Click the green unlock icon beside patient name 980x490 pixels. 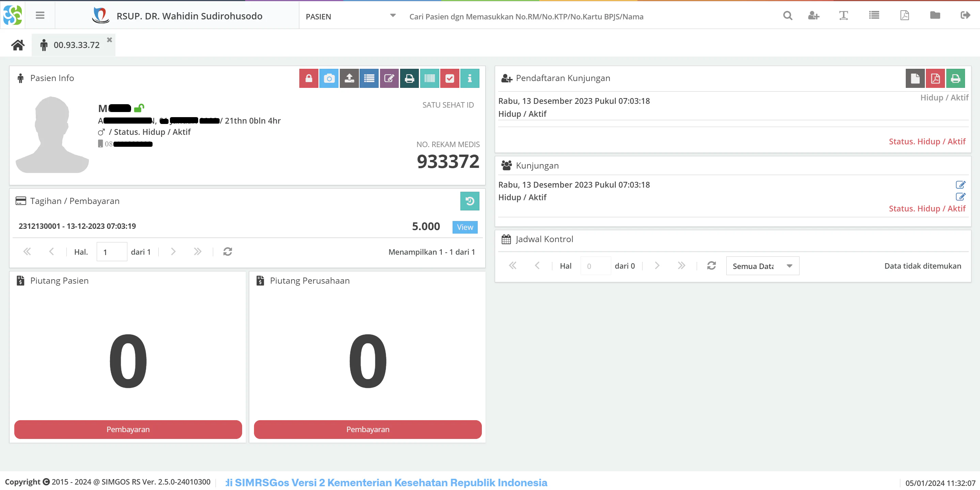point(139,108)
